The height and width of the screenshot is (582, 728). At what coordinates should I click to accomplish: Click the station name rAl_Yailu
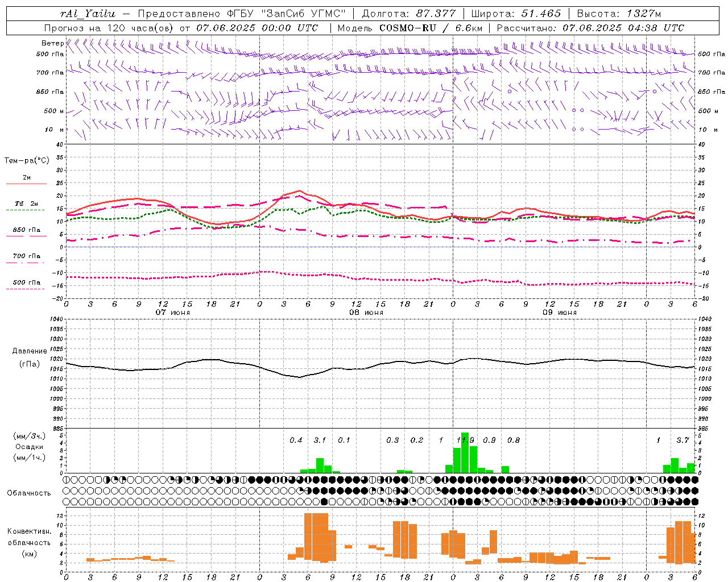coord(88,14)
